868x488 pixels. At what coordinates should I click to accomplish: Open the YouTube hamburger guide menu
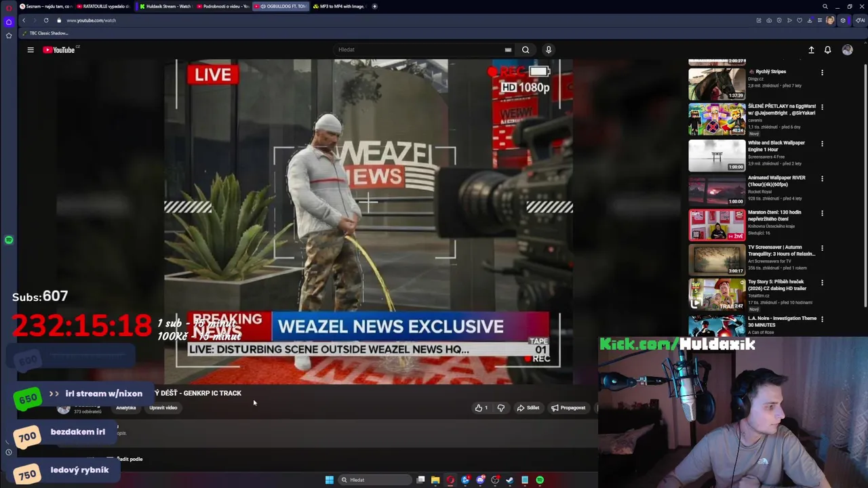pos(31,49)
